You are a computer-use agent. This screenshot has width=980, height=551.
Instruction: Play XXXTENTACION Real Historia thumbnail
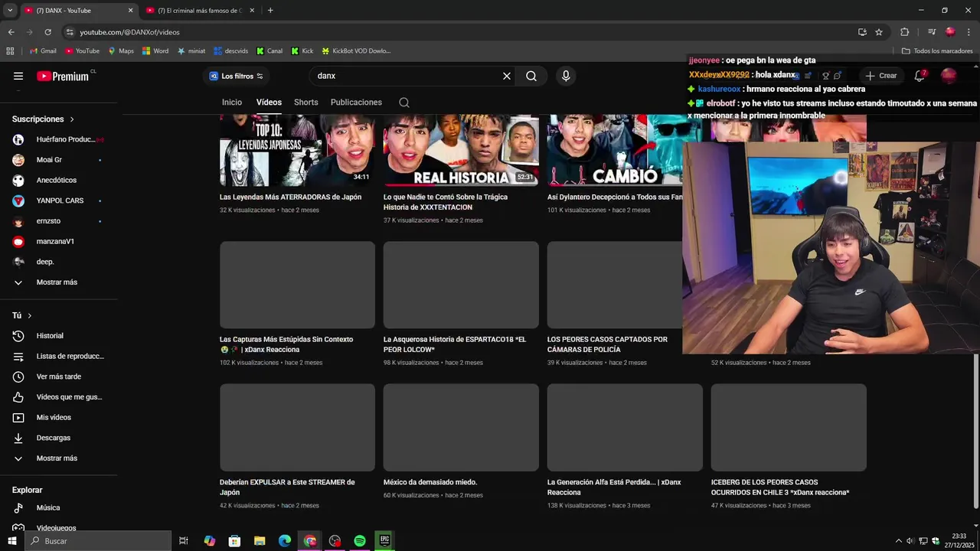click(x=461, y=150)
